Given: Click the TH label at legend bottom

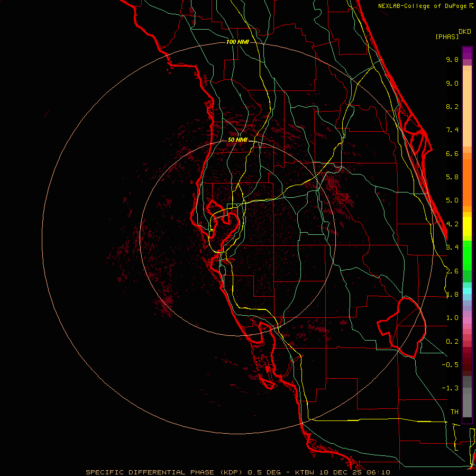Looking at the screenshot, I should pyautogui.click(x=454, y=412).
